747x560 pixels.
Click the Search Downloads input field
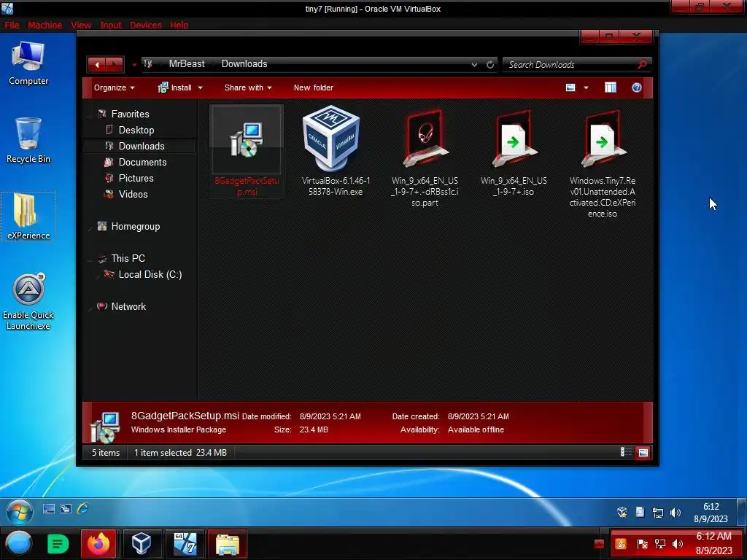tap(569, 64)
